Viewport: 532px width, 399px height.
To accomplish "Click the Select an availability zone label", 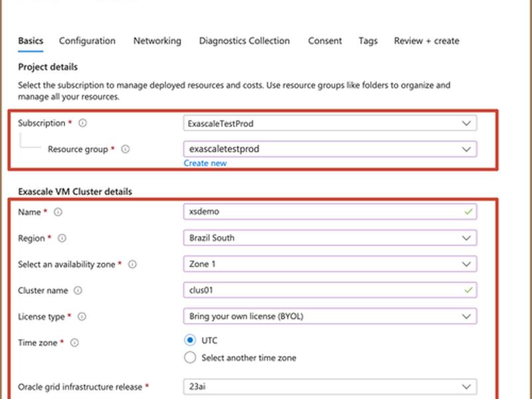I will [x=66, y=264].
